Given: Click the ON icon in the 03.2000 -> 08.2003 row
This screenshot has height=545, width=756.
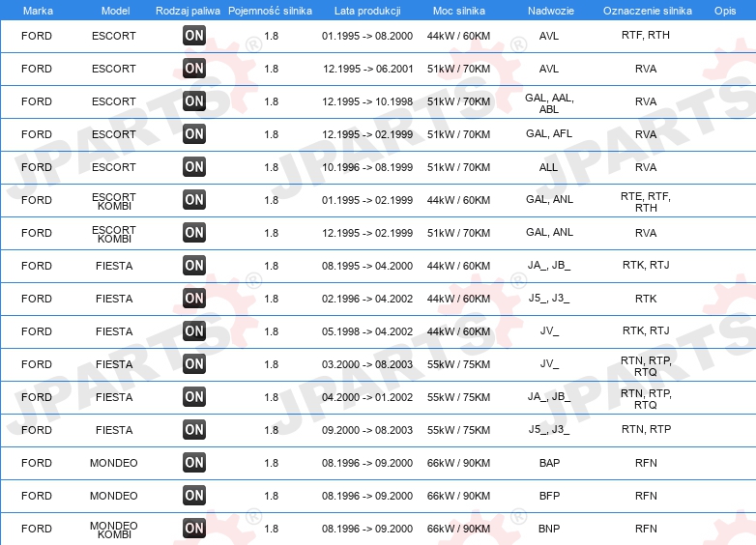Looking at the screenshot, I should coord(194,363).
